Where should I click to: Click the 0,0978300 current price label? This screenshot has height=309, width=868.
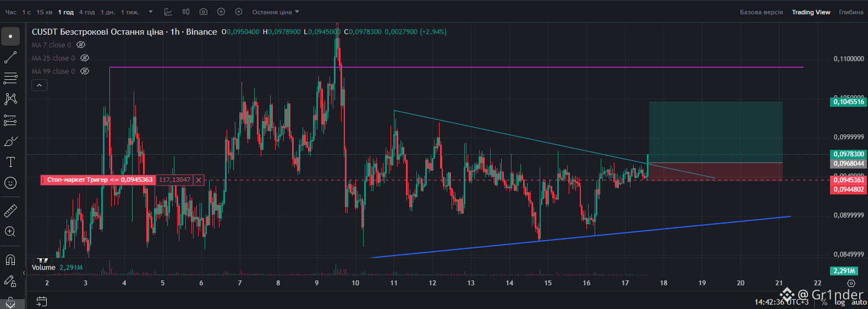[x=848, y=154]
